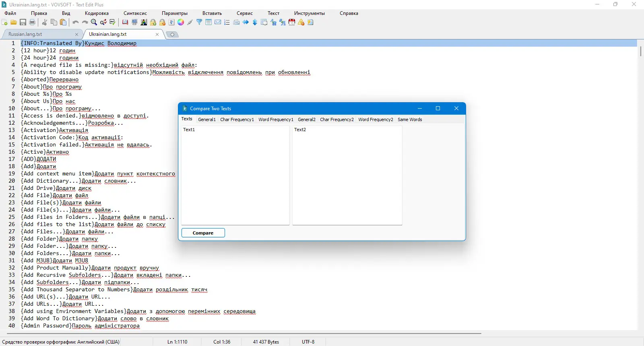Switch to the General1 tab

[x=207, y=119]
